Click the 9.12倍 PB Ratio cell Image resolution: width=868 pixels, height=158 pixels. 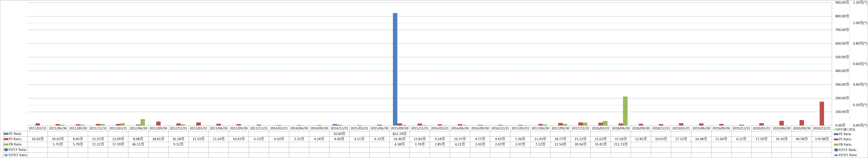178,145
